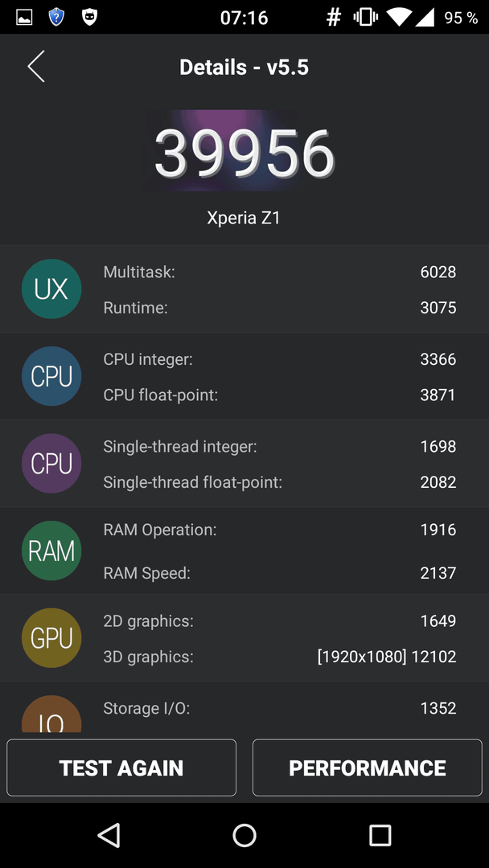The width and height of the screenshot is (489, 868).
Task: Tap the Storage I/O score row
Action: pyautogui.click(x=280, y=708)
